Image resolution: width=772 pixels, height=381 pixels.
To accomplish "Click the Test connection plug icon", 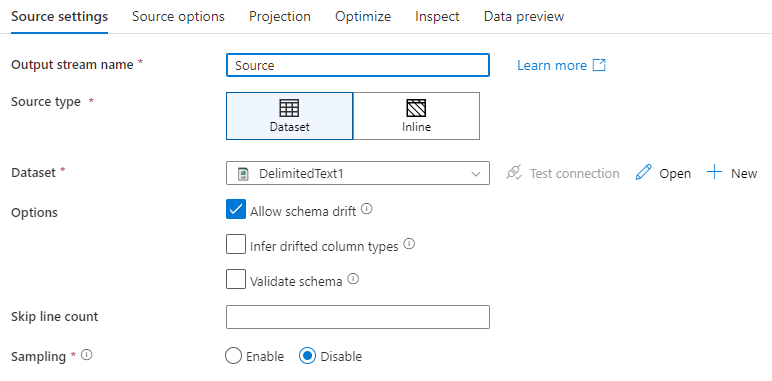I will (x=514, y=173).
